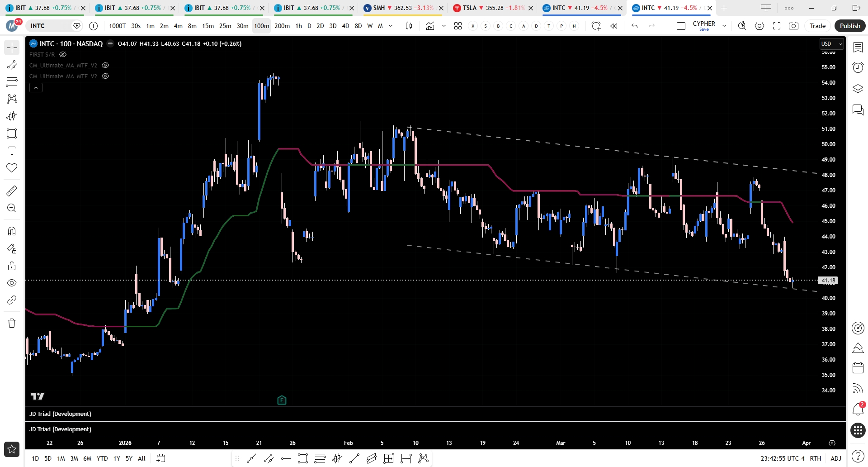Collapse the indicator legend chevron
The width and height of the screenshot is (868, 467).
36,87
